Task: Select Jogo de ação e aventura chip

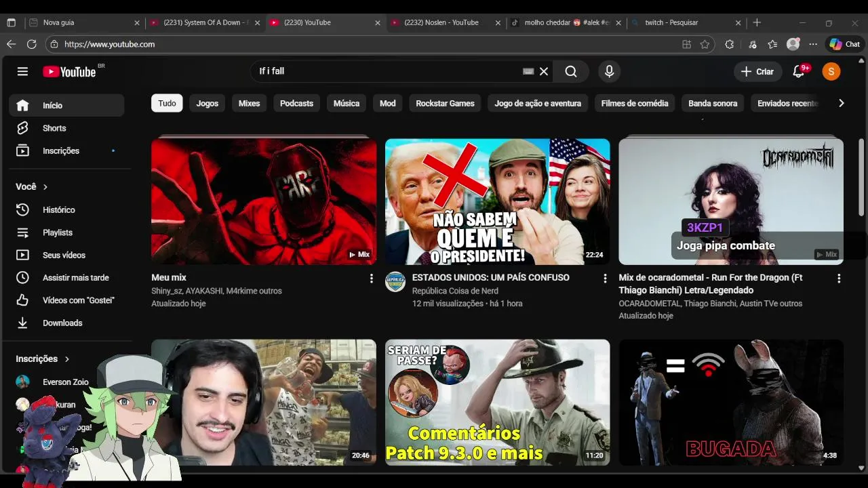Action: pos(538,103)
